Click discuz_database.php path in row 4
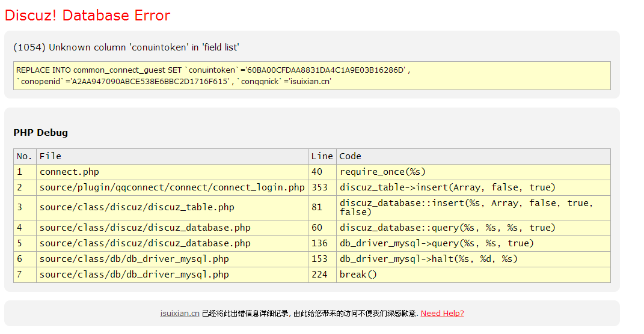This screenshot has width=644, height=334. tap(145, 228)
